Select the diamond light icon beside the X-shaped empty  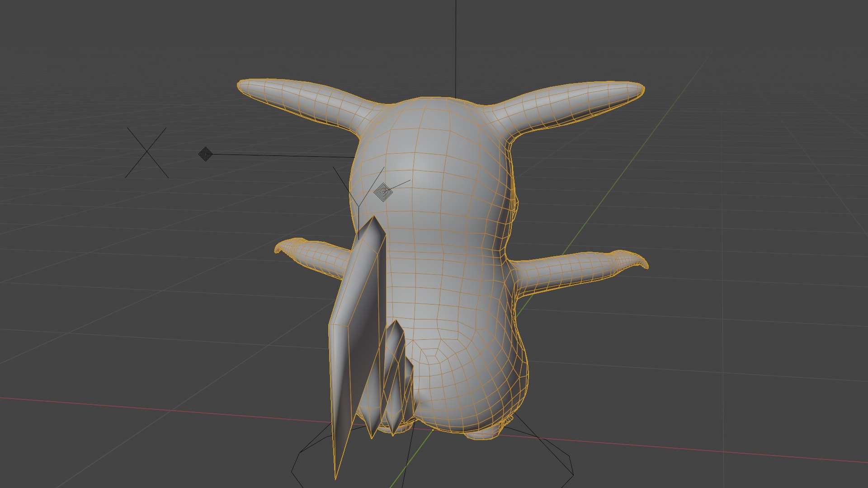tap(205, 154)
